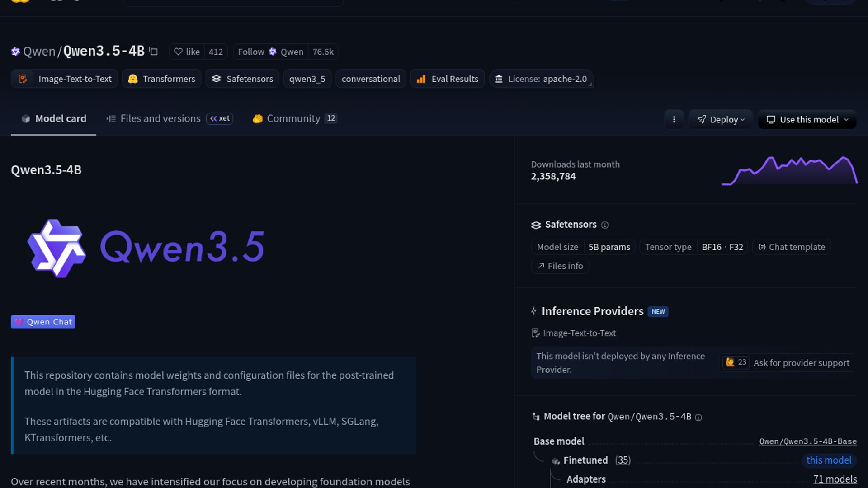Click the Image-Text-to-Text task tag
868x488 pixels.
click(64, 79)
